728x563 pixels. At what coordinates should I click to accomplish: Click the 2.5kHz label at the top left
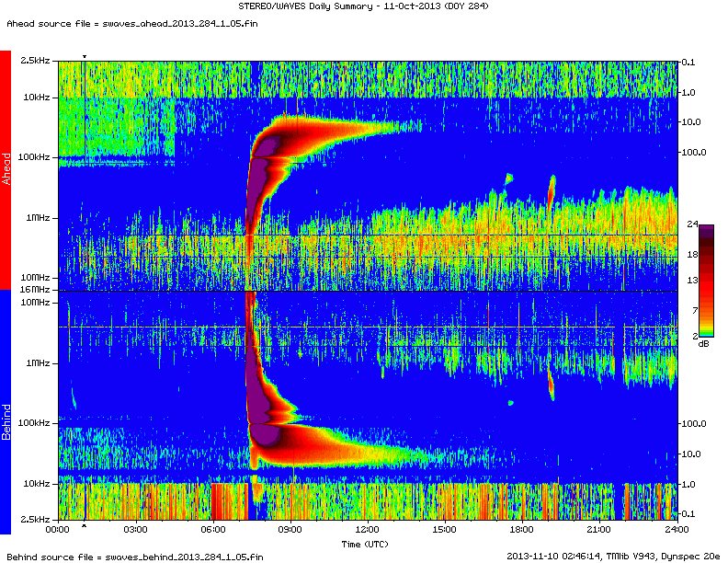36,61
